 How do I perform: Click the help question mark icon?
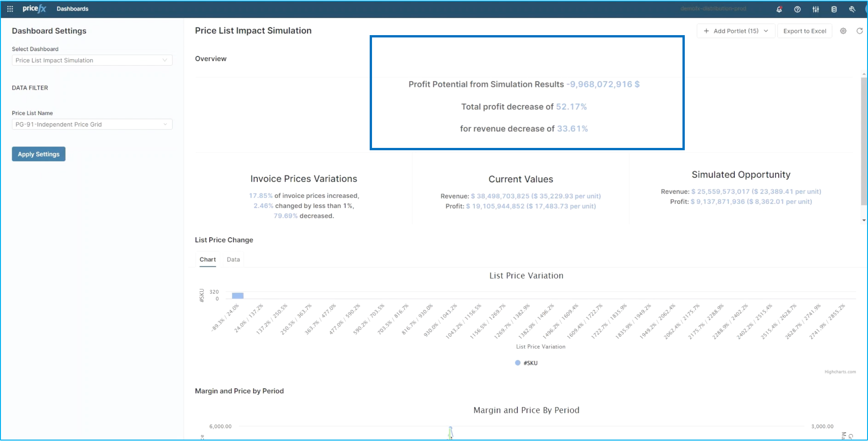(797, 9)
